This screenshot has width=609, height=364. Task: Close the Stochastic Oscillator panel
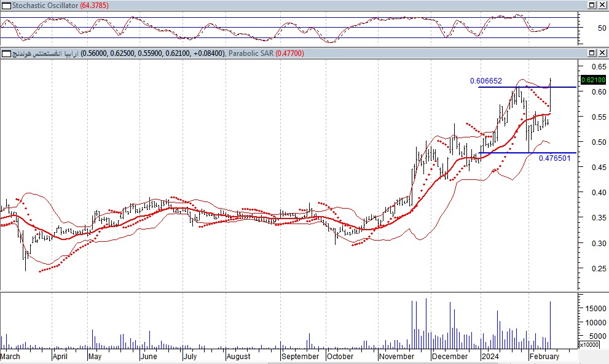click(602, 5)
